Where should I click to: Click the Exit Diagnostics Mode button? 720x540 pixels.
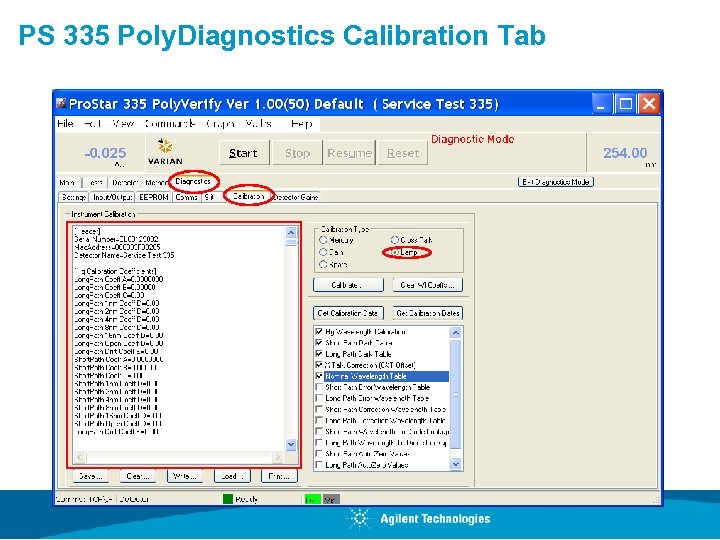coord(556,182)
